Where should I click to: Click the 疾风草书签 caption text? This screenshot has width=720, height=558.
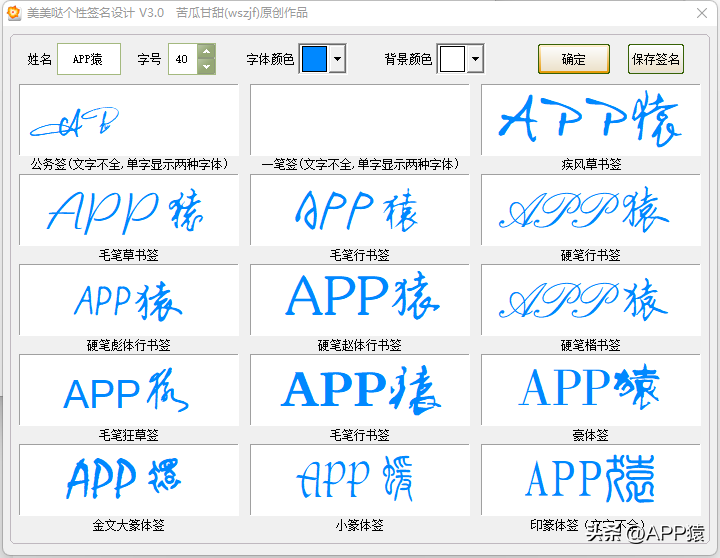pyautogui.click(x=591, y=164)
